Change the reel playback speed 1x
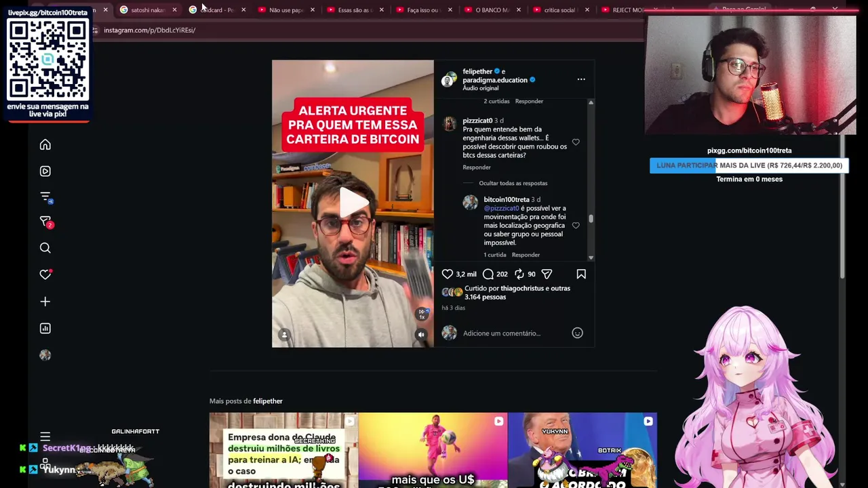 click(422, 314)
